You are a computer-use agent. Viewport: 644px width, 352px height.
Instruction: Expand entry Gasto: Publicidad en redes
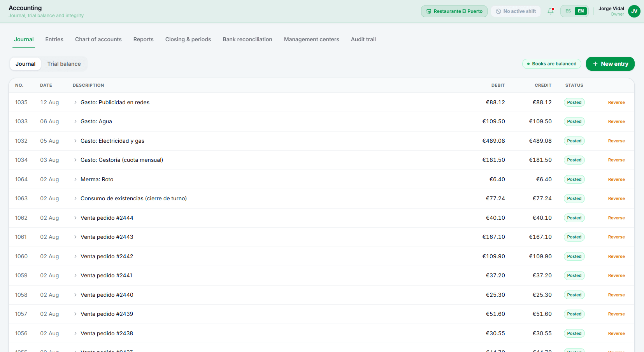click(x=75, y=102)
